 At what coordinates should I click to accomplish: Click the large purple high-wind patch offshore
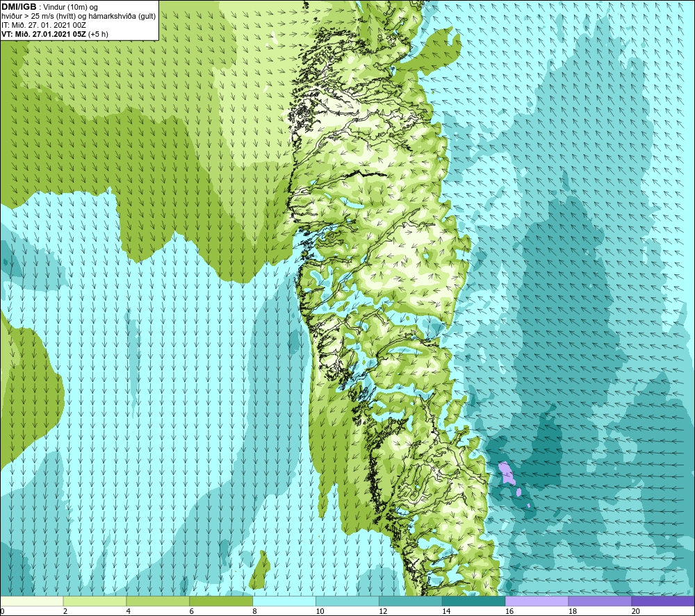(506, 474)
